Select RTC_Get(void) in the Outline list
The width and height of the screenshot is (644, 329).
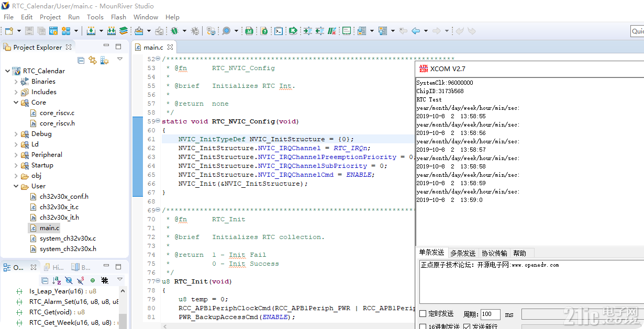click(x=57, y=312)
